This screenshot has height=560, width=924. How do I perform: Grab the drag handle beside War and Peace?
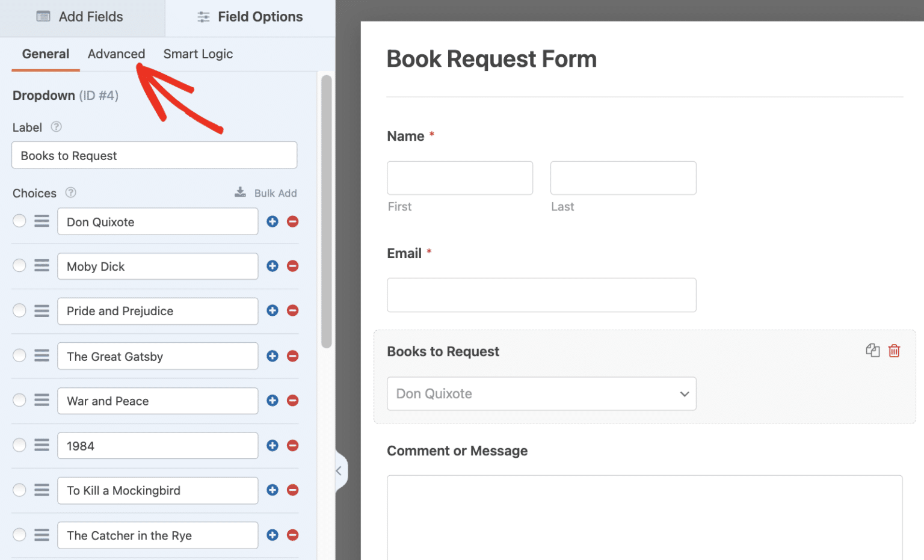click(41, 400)
